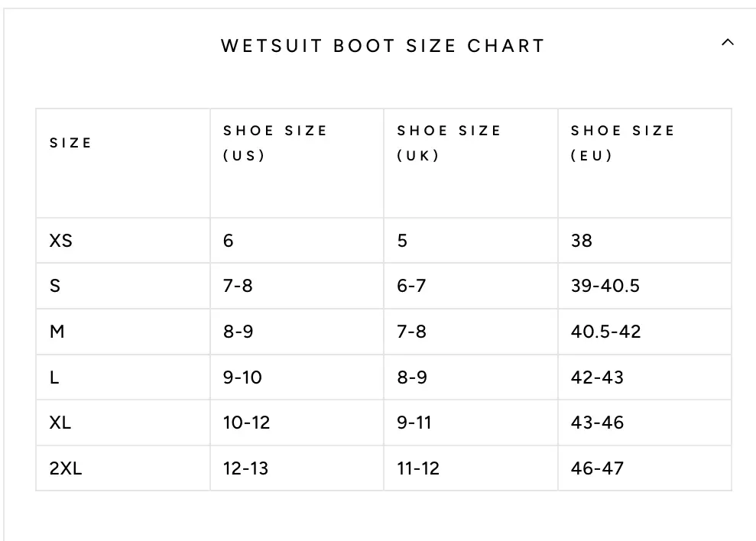This screenshot has width=756, height=541.
Task: Select the XL size row label
Action: pos(61,423)
